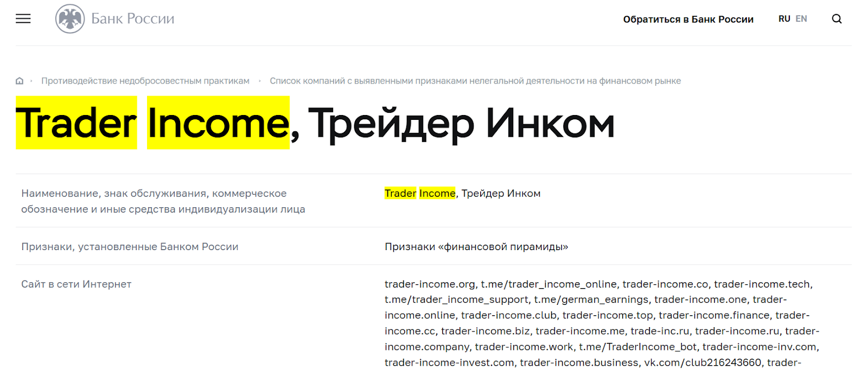The height and width of the screenshot is (370, 868).
Task: Click the text trader-income.finance
Action: tap(714, 315)
